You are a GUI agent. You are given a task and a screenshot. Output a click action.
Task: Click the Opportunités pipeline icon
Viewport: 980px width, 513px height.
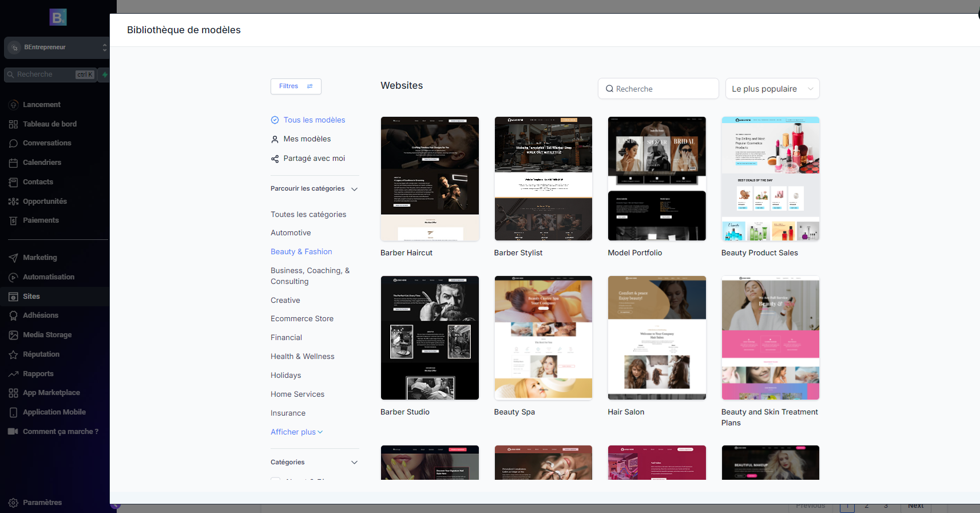pos(13,202)
